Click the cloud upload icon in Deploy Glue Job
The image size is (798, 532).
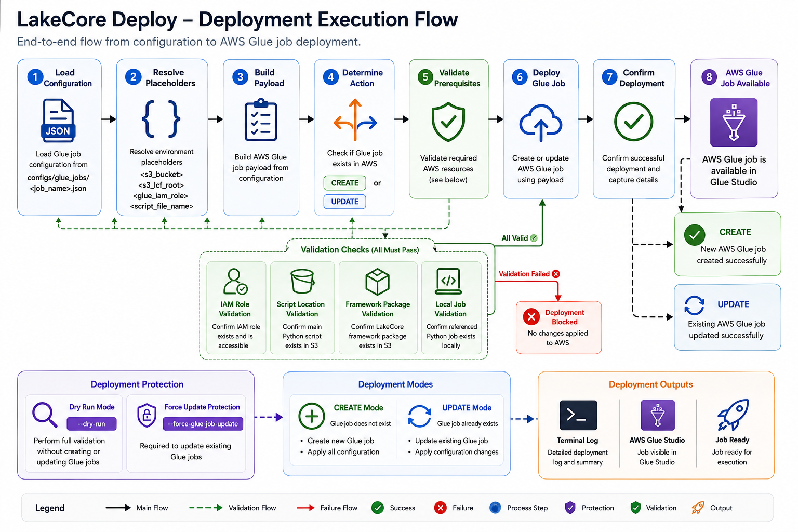(x=541, y=123)
